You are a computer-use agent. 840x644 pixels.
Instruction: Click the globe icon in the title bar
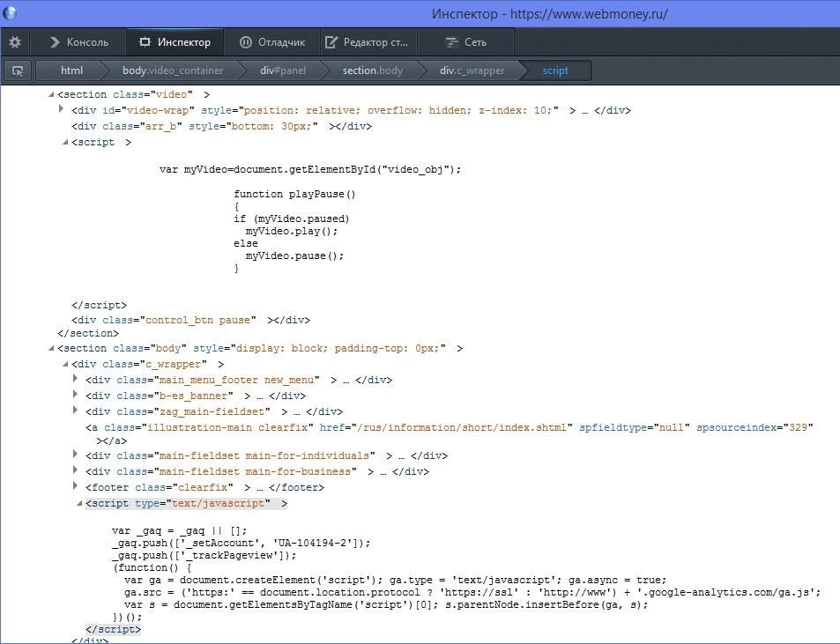point(10,13)
